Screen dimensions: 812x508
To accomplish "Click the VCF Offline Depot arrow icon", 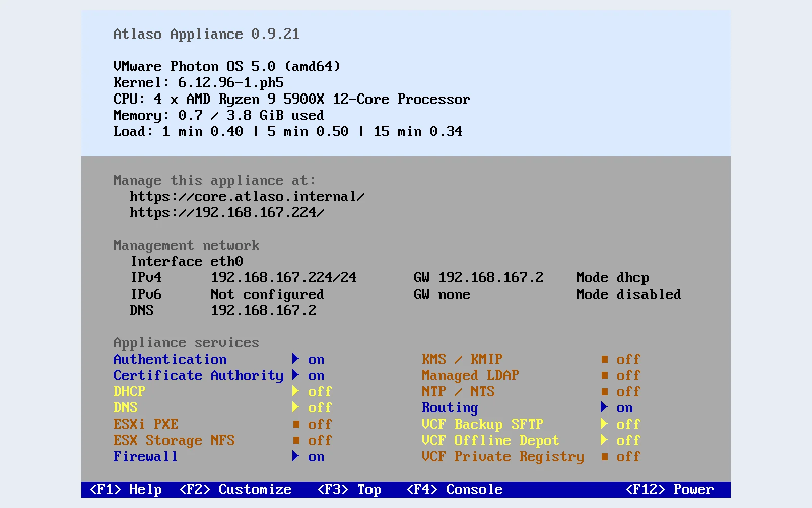I will [604, 440].
